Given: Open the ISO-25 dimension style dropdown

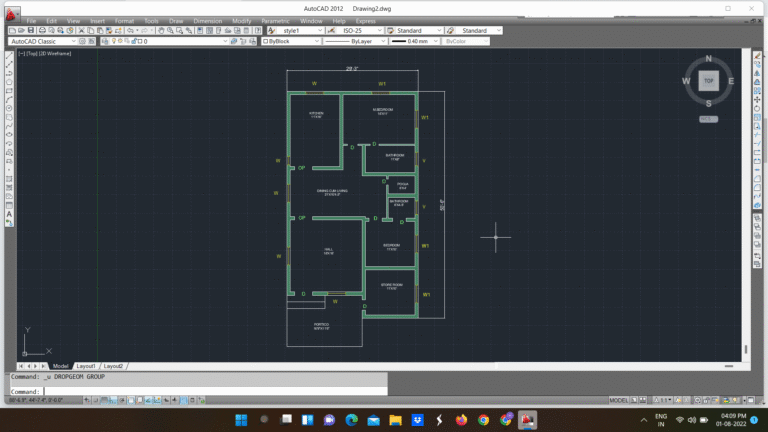Looking at the screenshot, I should pos(361,30).
